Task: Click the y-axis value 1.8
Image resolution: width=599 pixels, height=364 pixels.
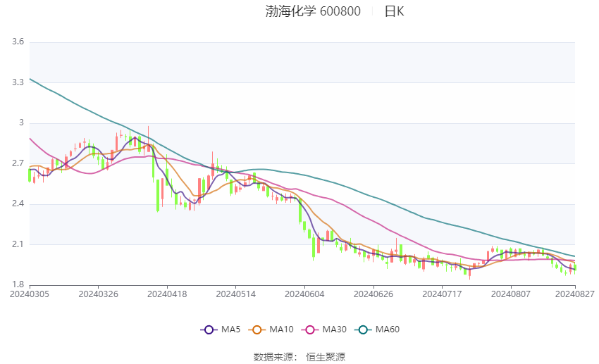Action: (x=18, y=284)
